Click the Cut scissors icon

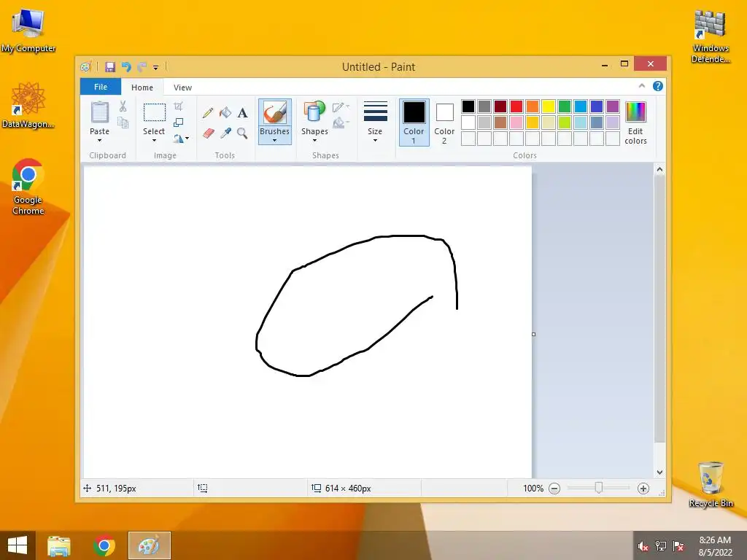pos(123,106)
